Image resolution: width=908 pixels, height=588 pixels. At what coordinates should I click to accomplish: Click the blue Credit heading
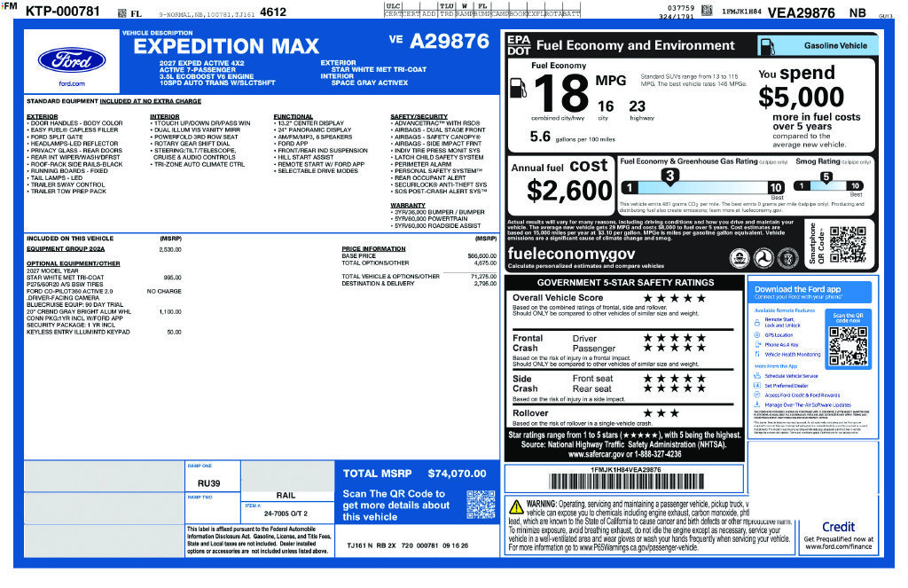pyautogui.click(x=839, y=527)
